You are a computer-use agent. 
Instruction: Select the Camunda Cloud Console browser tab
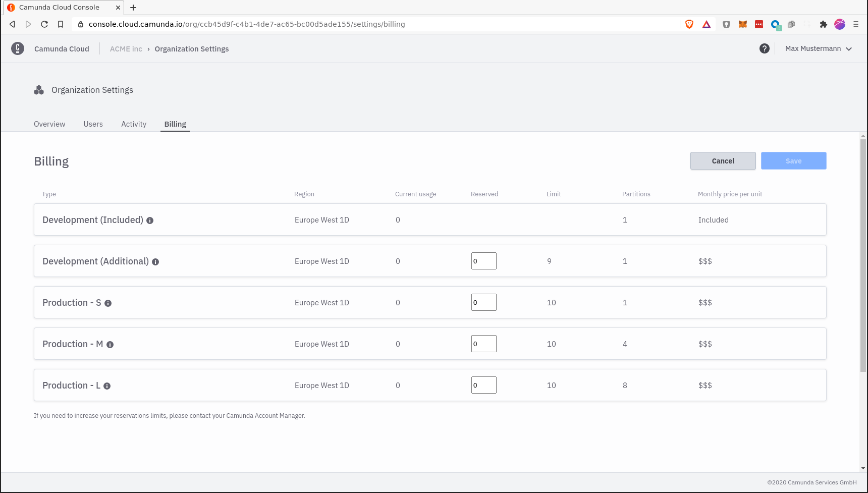point(63,8)
